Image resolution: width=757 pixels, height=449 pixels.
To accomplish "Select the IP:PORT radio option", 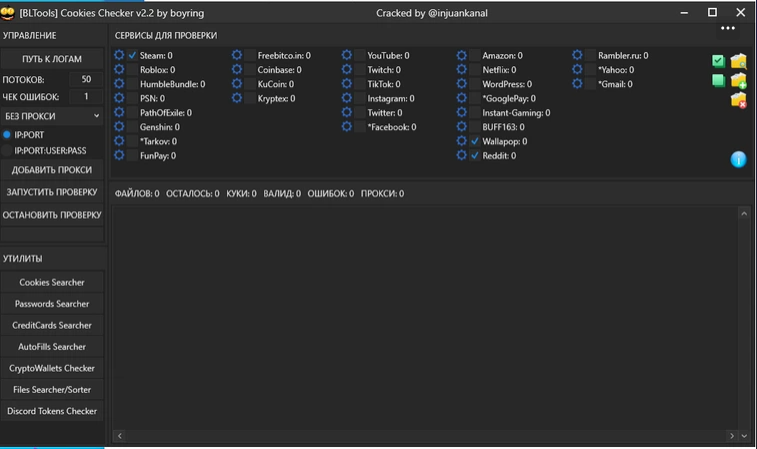I will coord(7,135).
